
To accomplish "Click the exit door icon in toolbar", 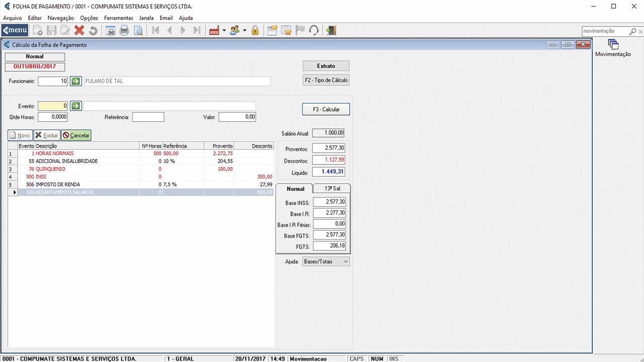I will (x=331, y=31).
